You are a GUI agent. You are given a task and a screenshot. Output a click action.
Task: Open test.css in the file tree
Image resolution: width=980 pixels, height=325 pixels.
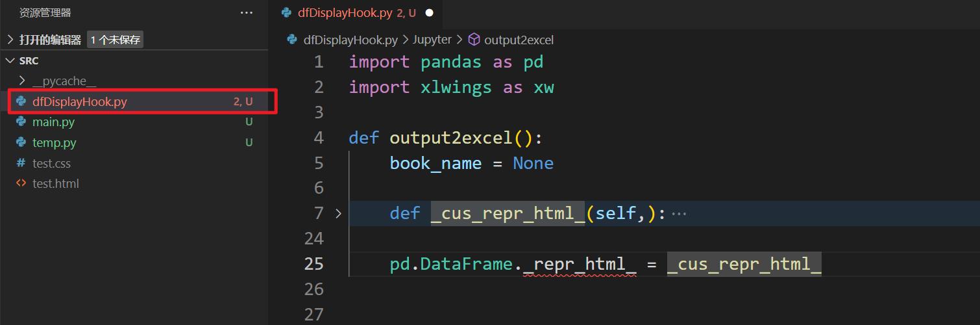point(51,163)
